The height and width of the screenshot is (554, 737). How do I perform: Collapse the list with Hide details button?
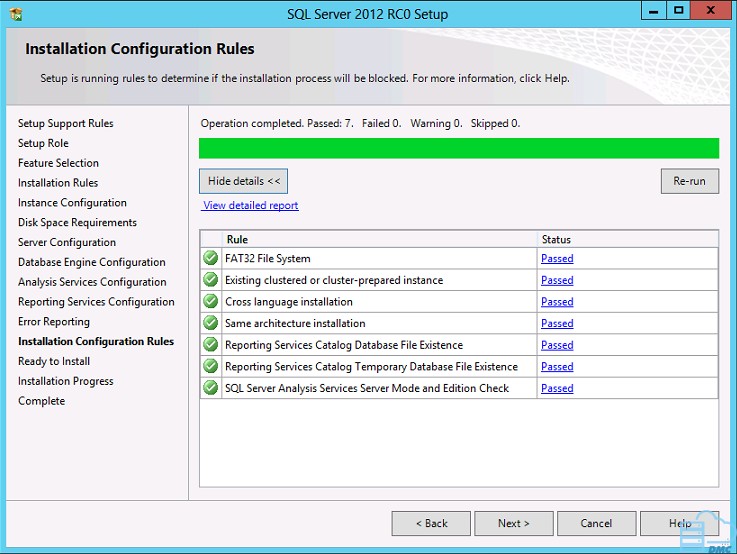click(243, 181)
